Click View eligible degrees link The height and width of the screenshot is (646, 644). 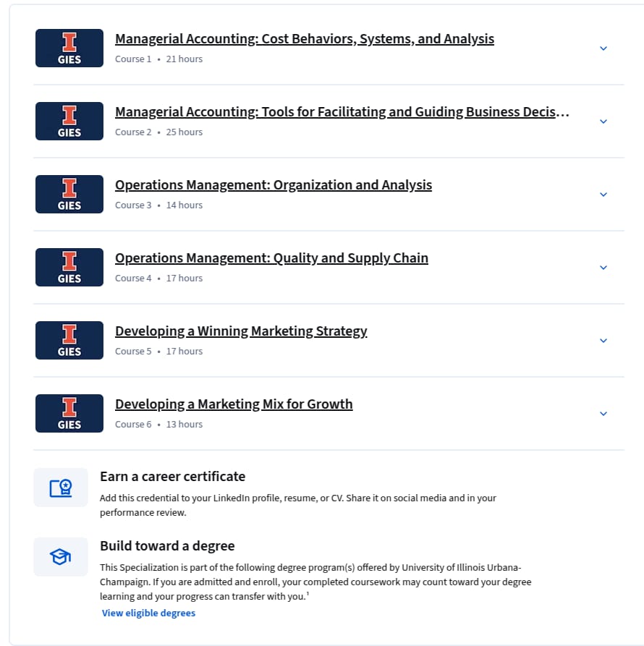coord(148,613)
